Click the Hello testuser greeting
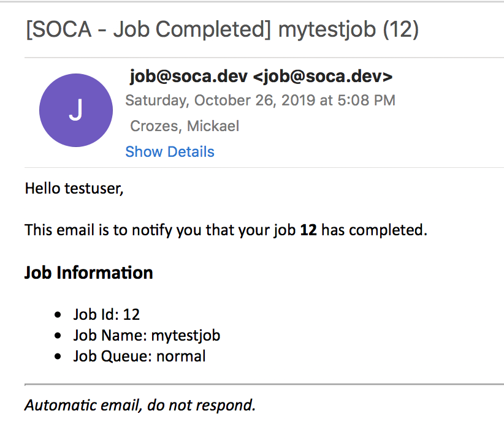 coord(74,188)
